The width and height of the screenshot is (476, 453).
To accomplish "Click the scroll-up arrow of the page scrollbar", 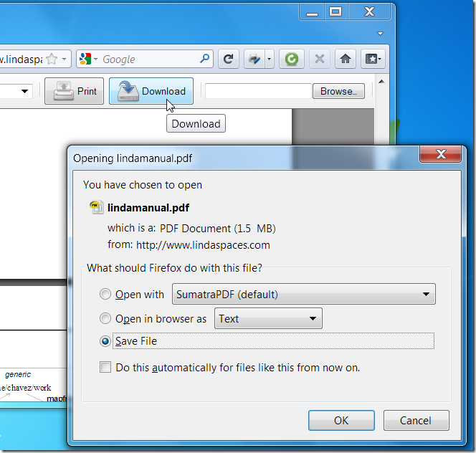I will (381, 82).
